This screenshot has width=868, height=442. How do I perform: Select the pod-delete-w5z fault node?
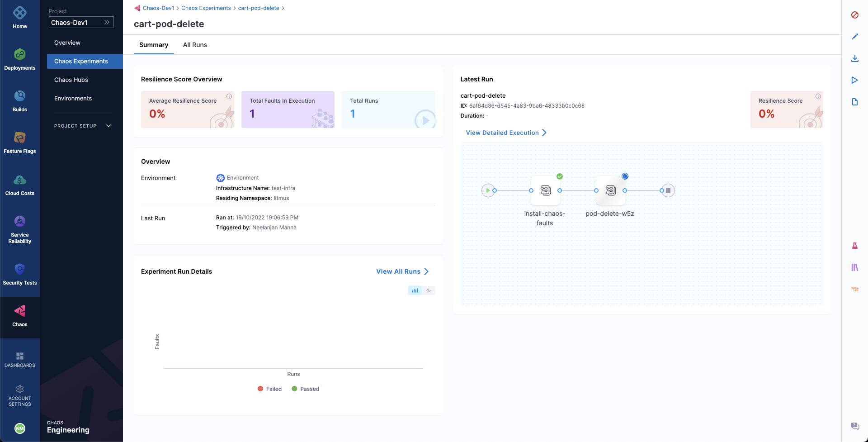tap(610, 190)
